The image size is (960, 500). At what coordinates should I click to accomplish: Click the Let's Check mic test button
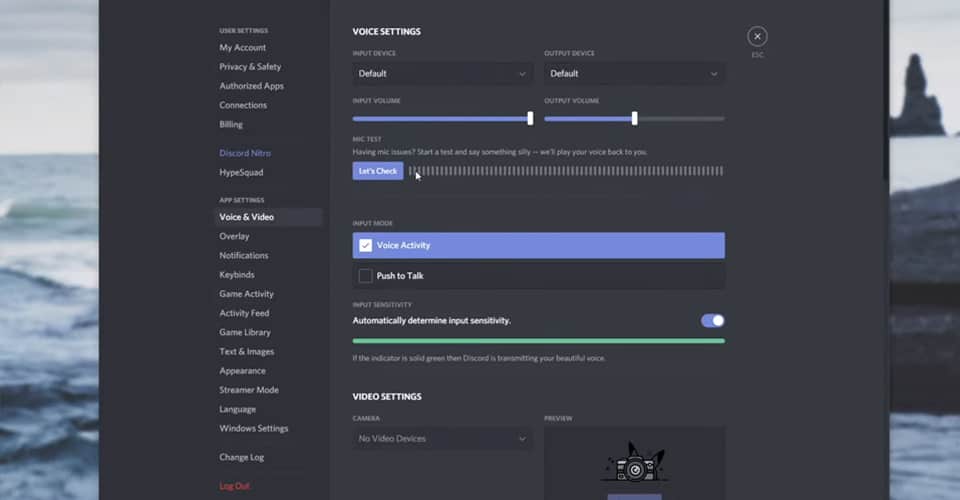378,171
